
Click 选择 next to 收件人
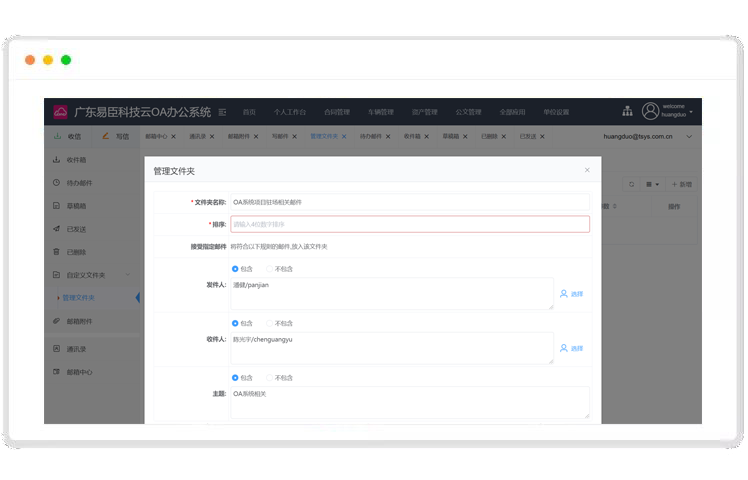(571, 348)
